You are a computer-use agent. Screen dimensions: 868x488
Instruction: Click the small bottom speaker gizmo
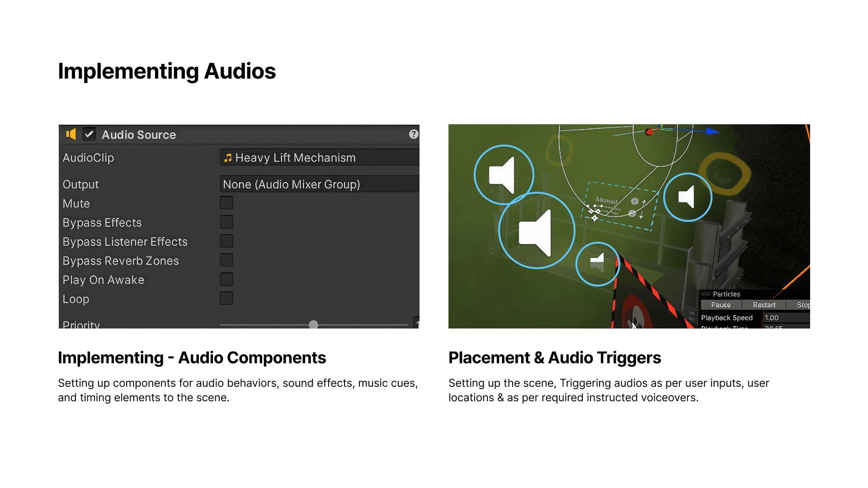coord(598,264)
